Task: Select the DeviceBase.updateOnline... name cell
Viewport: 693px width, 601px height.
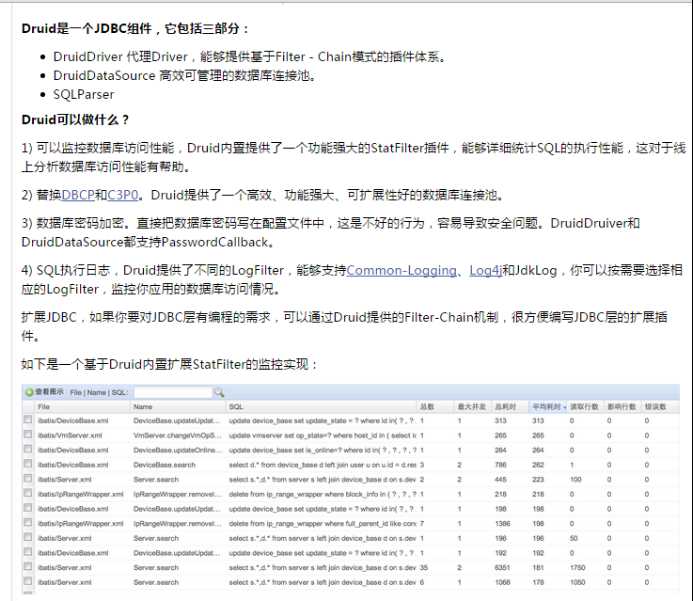Action: (x=177, y=450)
